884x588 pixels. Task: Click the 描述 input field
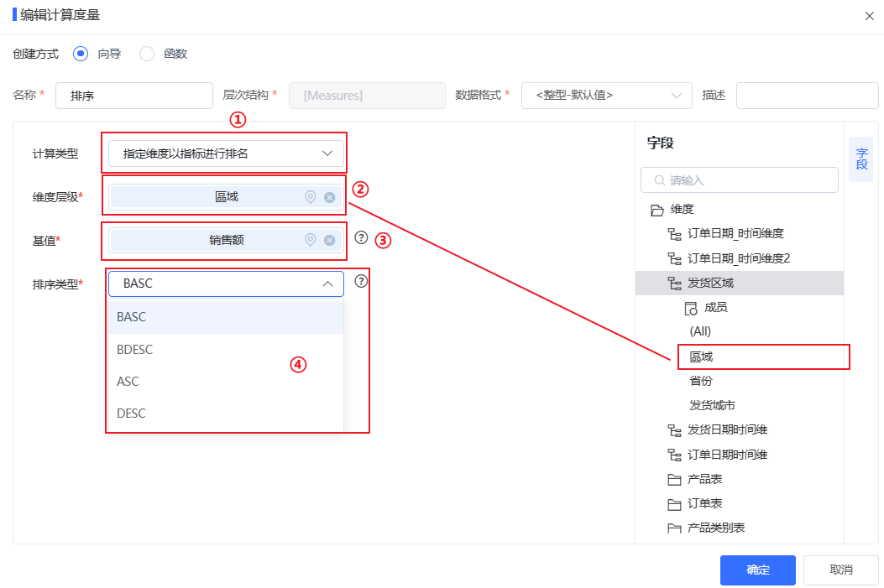[808, 96]
